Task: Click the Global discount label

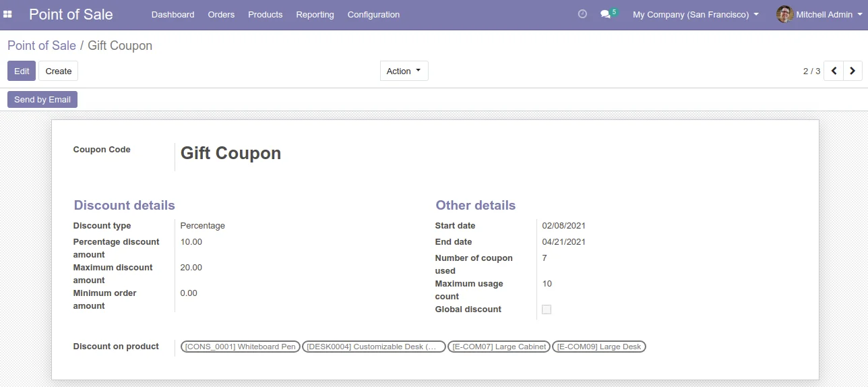Action: click(x=468, y=309)
